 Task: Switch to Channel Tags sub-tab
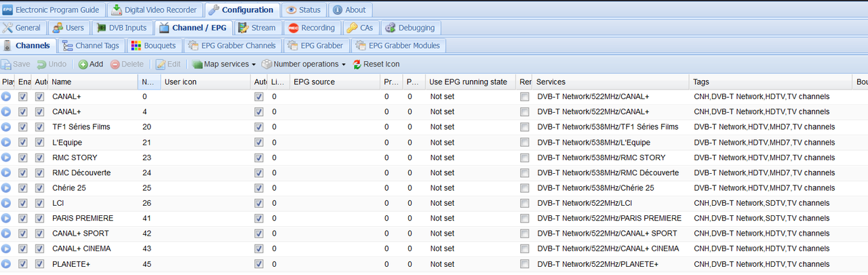click(x=90, y=45)
